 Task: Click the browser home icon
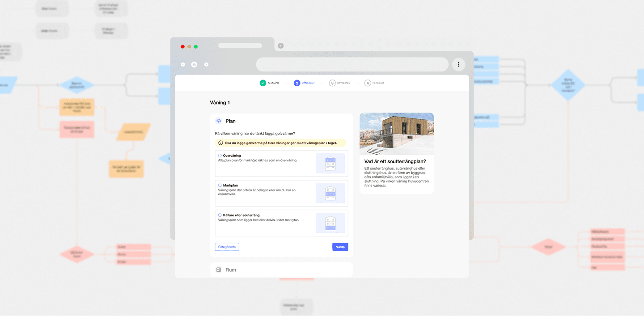pos(194,64)
